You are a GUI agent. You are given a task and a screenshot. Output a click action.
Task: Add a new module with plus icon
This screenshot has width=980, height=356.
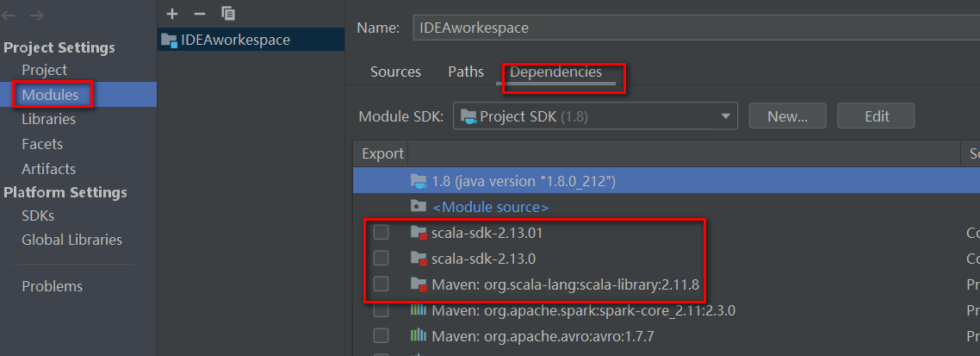click(x=172, y=13)
